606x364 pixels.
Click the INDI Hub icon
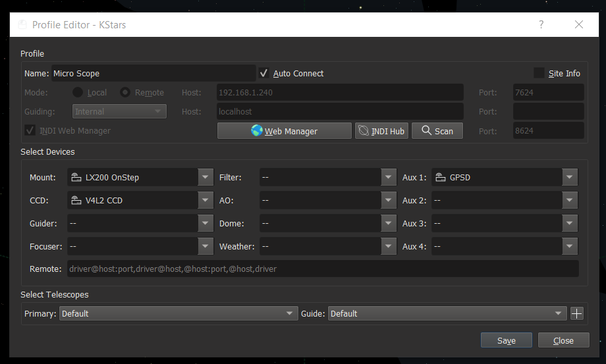pyautogui.click(x=364, y=131)
